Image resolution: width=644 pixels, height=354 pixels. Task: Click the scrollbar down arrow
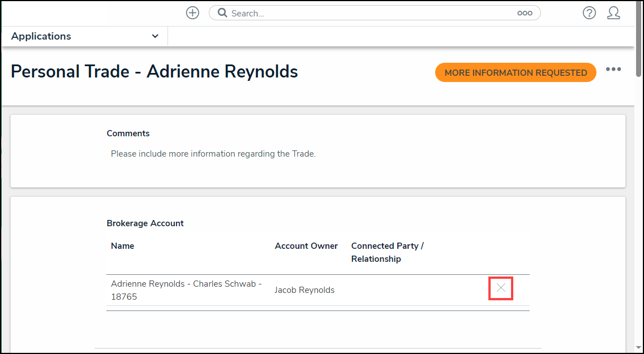point(639,348)
